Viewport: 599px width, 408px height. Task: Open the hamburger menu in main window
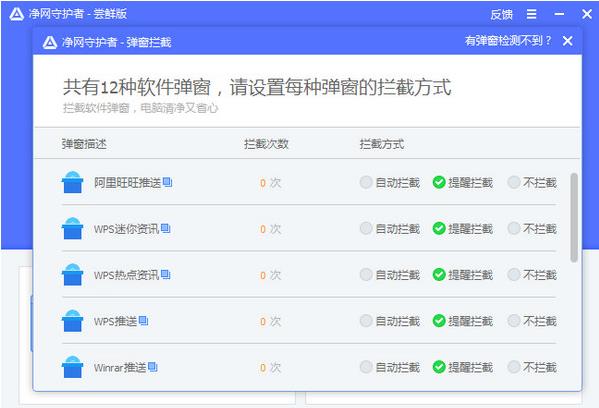click(x=531, y=14)
